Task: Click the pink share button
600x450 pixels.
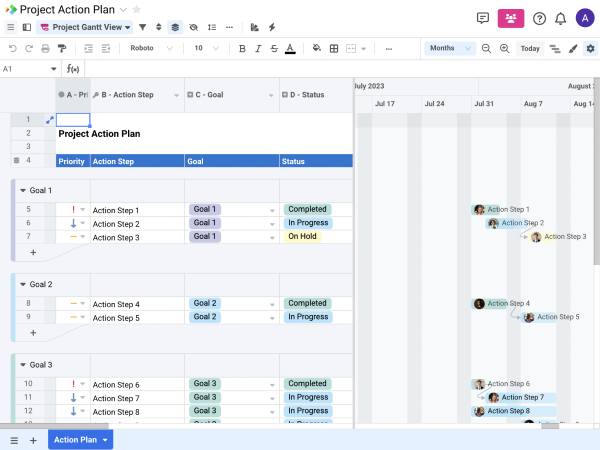Action: [511, 18]
